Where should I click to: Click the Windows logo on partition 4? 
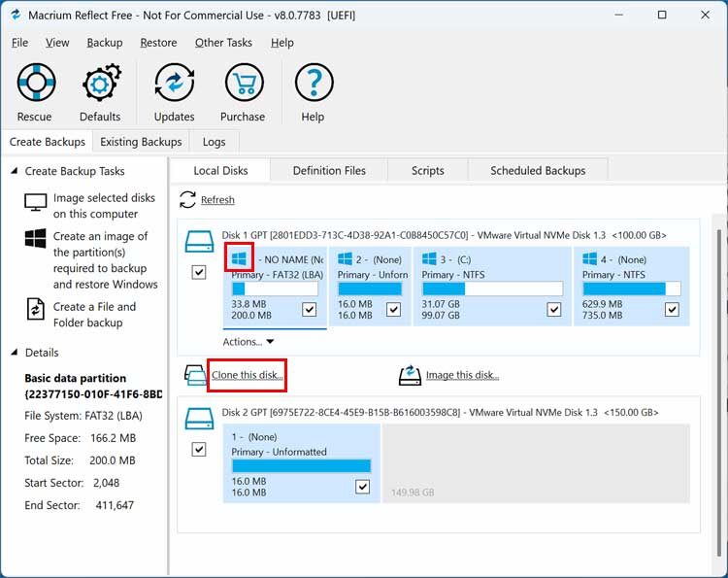[x=589, y=258]
